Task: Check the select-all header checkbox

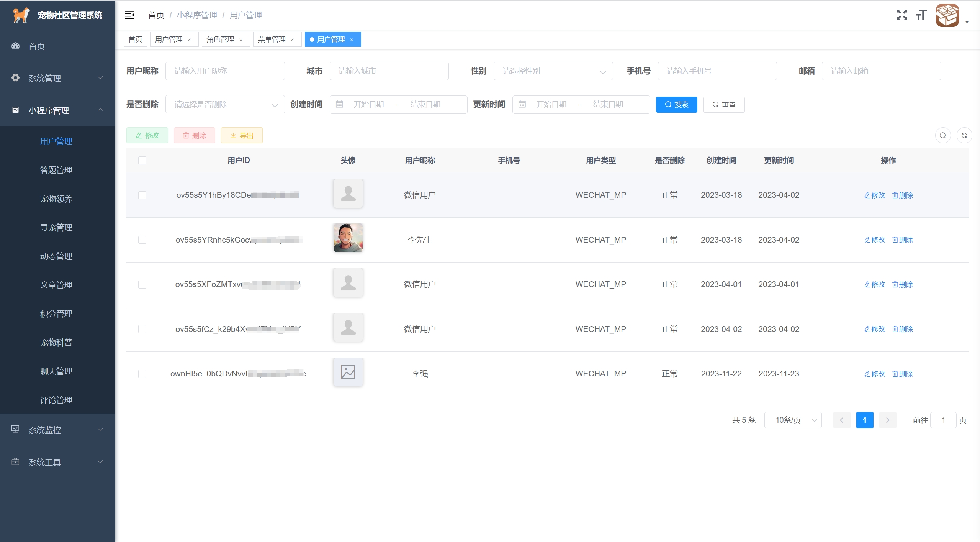Action: [x=142, y=160]
